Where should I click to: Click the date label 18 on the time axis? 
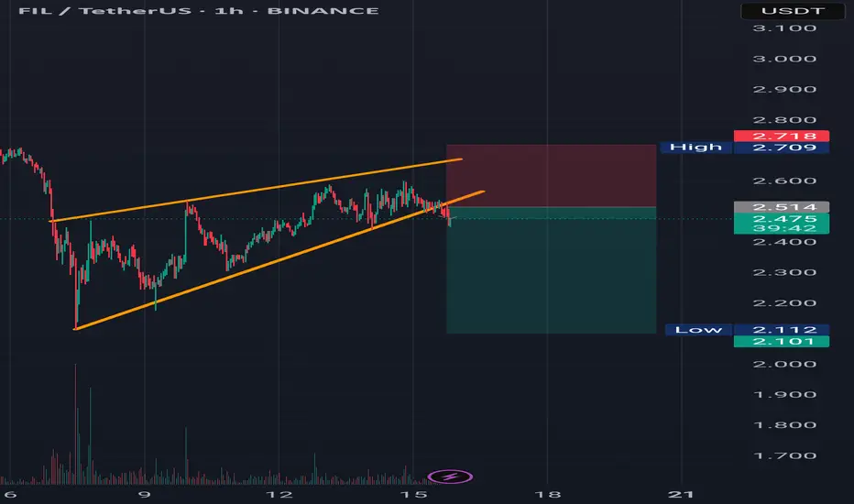[547, 495]
